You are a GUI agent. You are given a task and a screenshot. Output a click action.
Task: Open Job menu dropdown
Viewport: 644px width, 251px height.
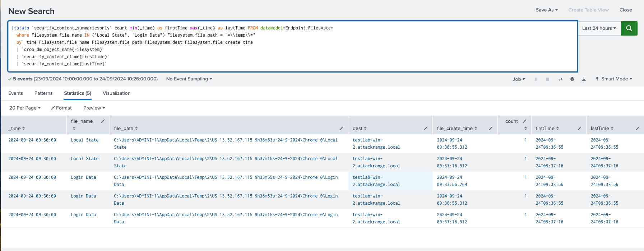click(x=519, y=79)
